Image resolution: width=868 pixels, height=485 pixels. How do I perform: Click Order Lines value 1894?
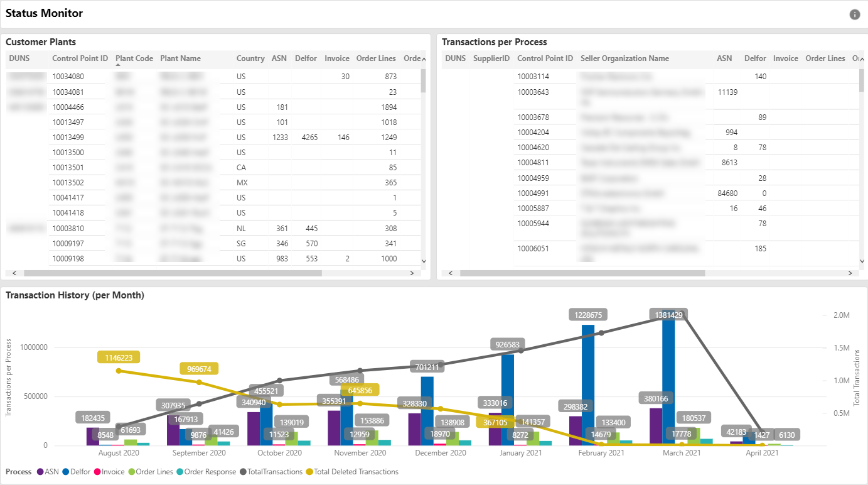(388, 107)
